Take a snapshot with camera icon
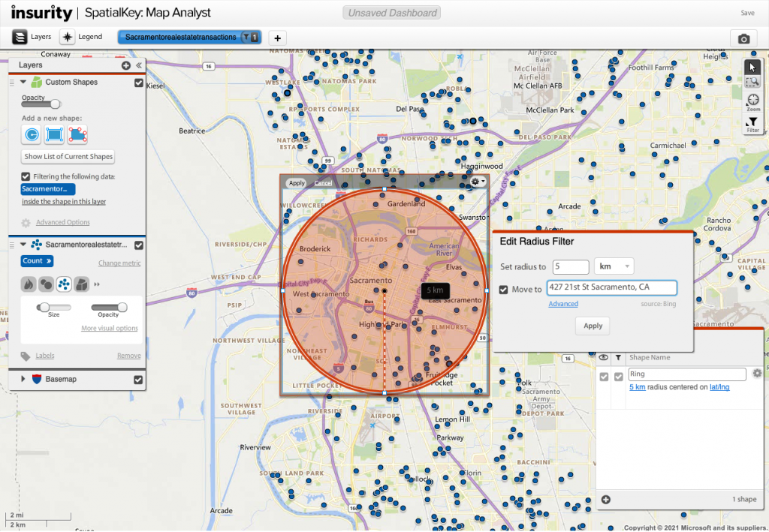Screen dimensions: 769x532 (x=743, y=38)
